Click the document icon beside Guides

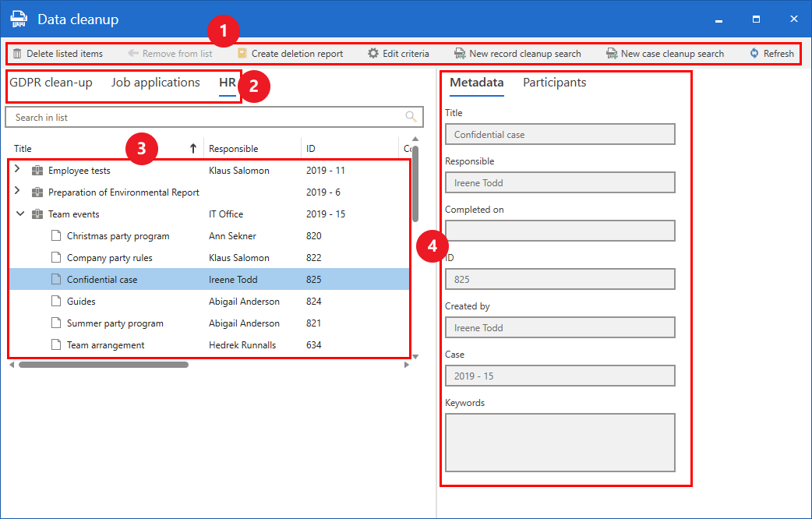[x=55, y=302]
